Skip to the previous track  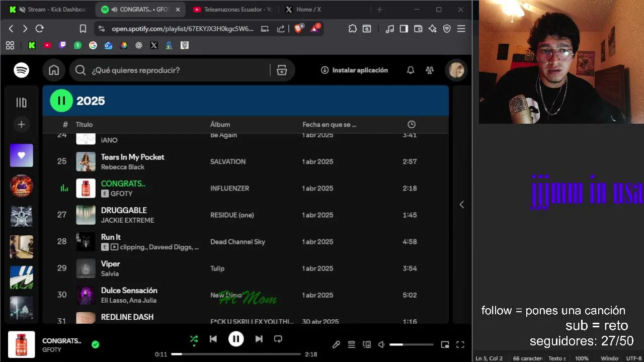[x=213, y=339]
